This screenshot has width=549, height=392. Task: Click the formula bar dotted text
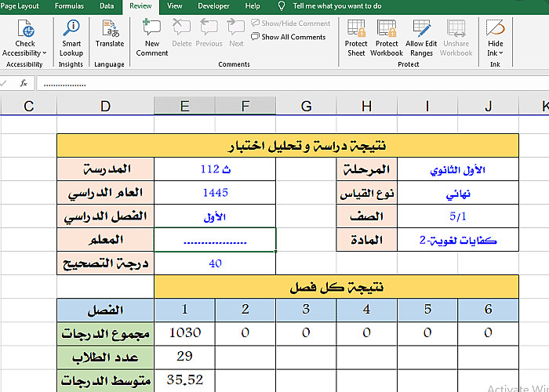[x=65, y=84]
